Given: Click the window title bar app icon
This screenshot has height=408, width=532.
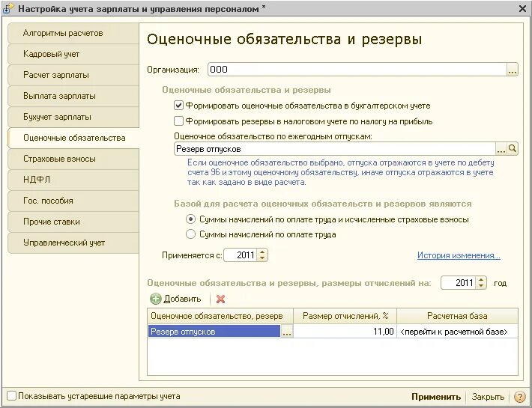Looking at the screenshot, I should [x=7, y=8].
